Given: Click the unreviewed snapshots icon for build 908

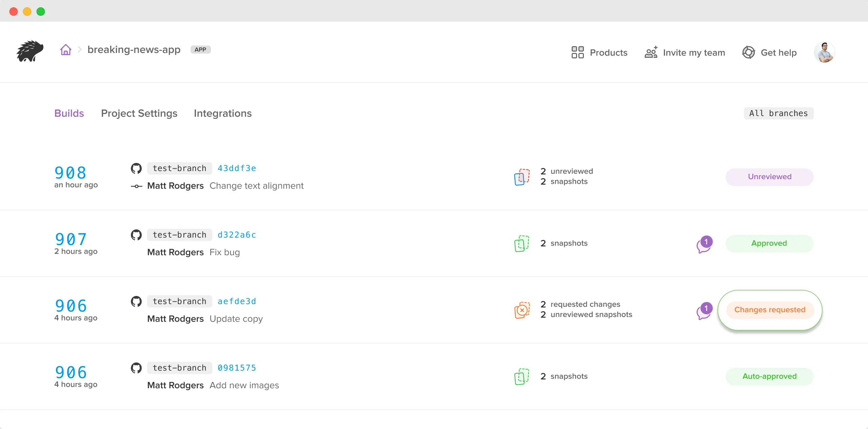Looking at the screenshot, I should (x=522, y=177).
